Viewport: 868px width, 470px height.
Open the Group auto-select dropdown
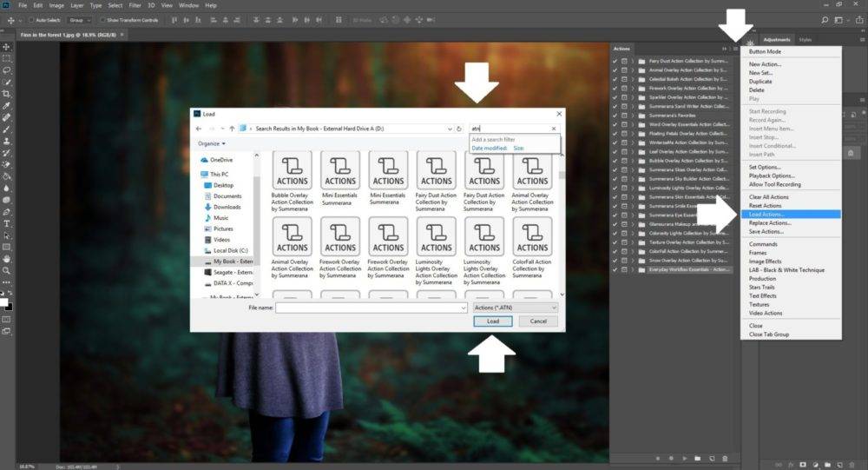point(79,20)
